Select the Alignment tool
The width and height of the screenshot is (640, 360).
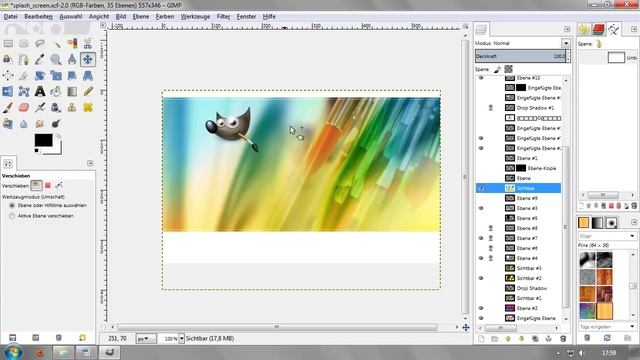click(8, 76)
